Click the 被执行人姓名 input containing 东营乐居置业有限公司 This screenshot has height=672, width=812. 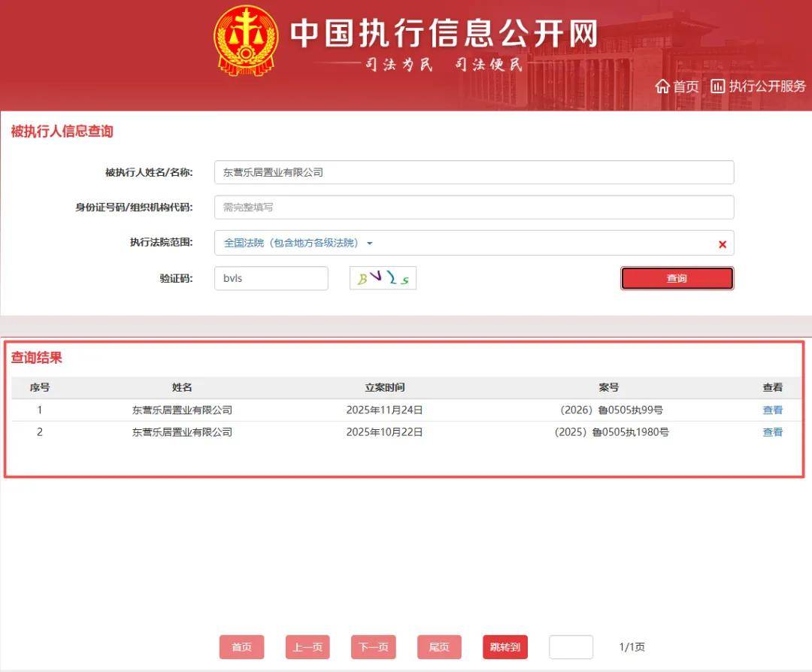(x=474, y=172)
